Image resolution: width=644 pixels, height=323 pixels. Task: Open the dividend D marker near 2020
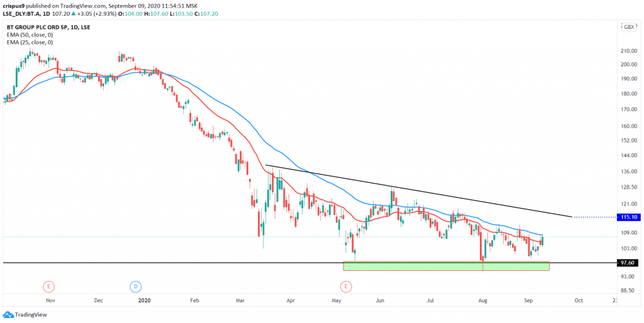[x=135, y=286]
